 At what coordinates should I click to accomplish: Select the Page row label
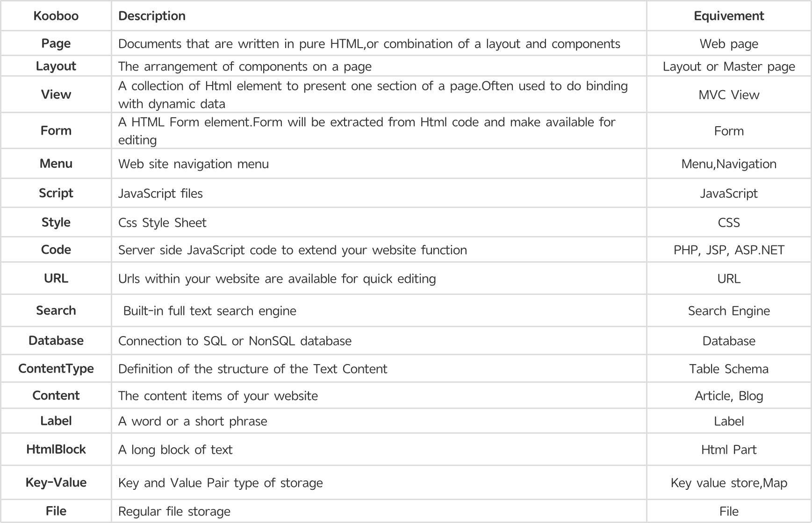coord(56,43)
